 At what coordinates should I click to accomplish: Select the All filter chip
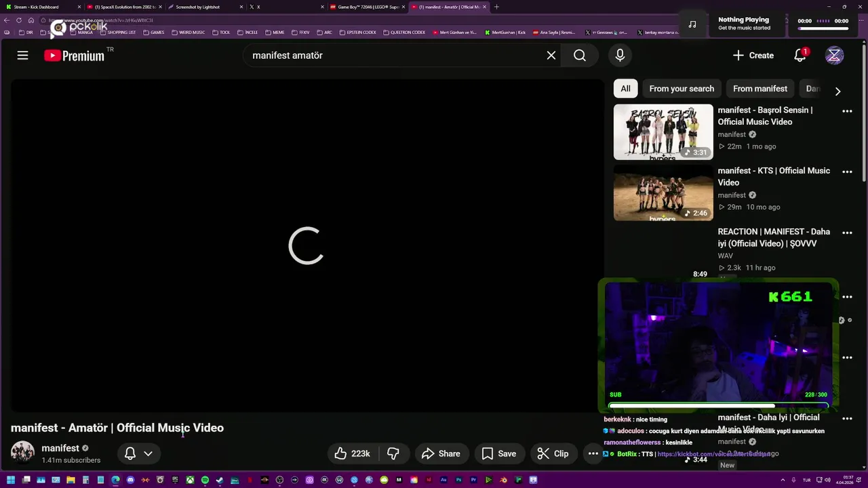coord(625,89)
